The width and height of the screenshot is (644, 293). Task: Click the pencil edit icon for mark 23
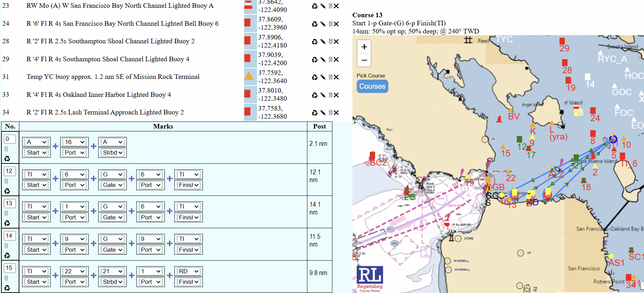(x=323, y=6)
